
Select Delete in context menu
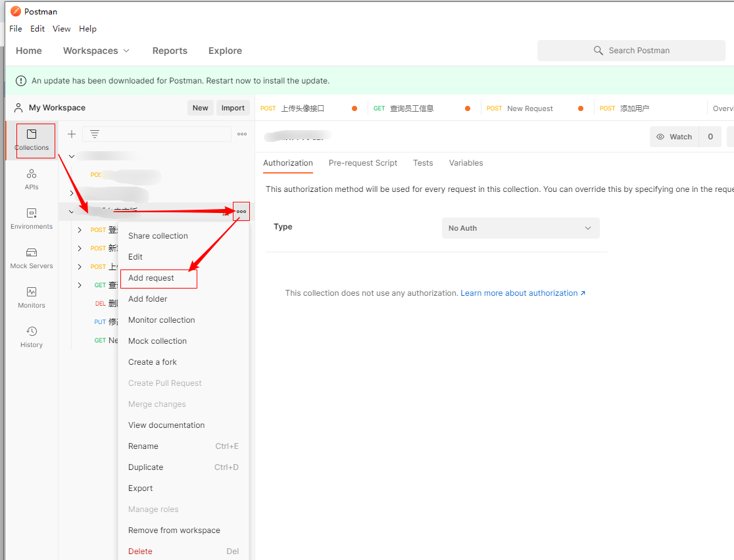pyautogui.click(x=183, y=551)
